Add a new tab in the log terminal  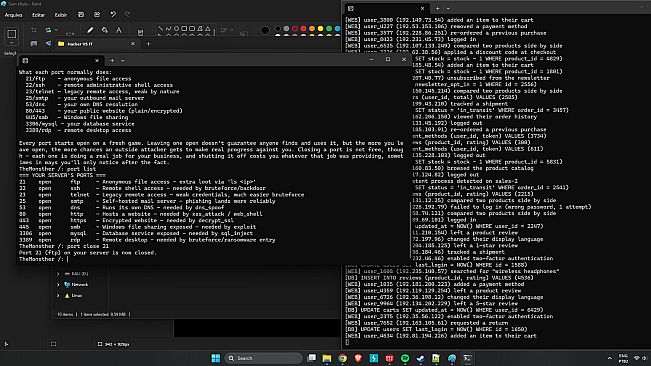pyautogui.click(x=438, y=8)
